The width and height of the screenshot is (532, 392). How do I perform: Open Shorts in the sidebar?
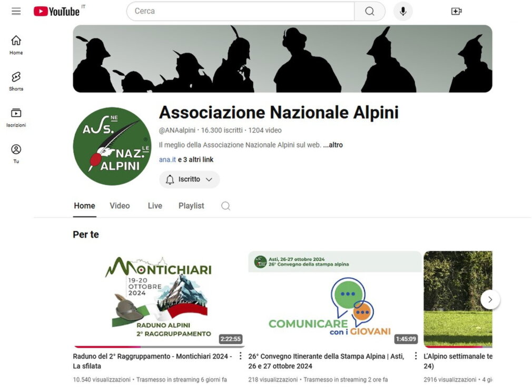point(16,82)
